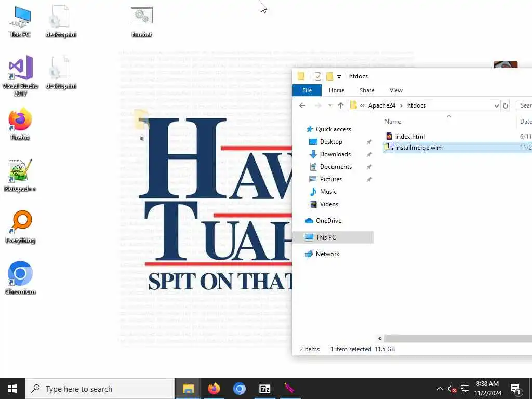Select the desktop.ini beside Visual Studio
Screen dimensions: 532x399
coord(61,73)
